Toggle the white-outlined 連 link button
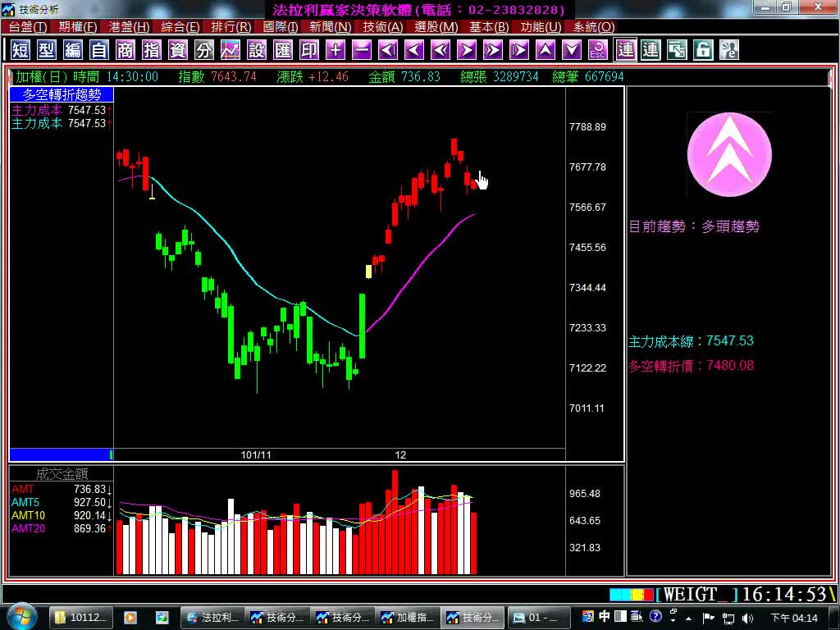The width and height of the screenshot is (840, 630). click(x=625, y=50)
